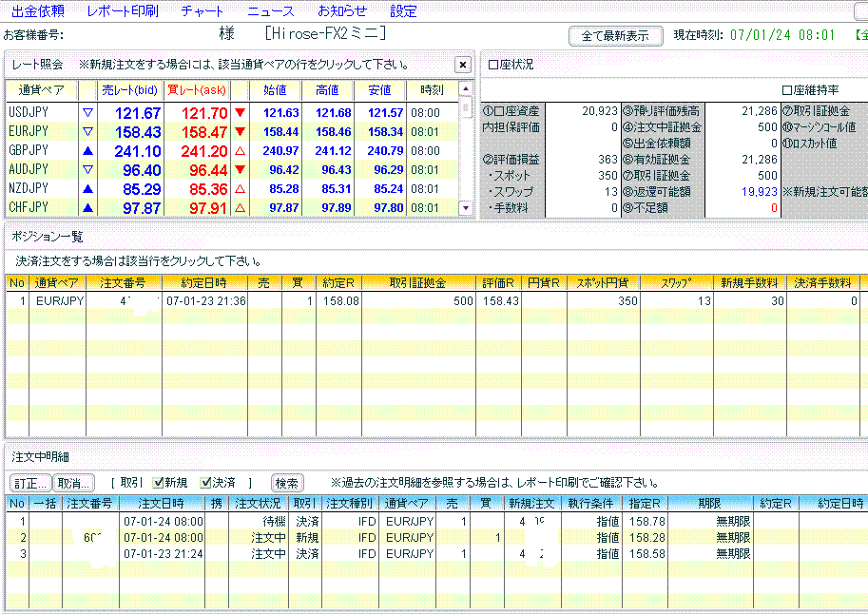Viewport: 868px width, 614px height.
Task: Click the 期限 column header
Action: click(x=709, y=503)
